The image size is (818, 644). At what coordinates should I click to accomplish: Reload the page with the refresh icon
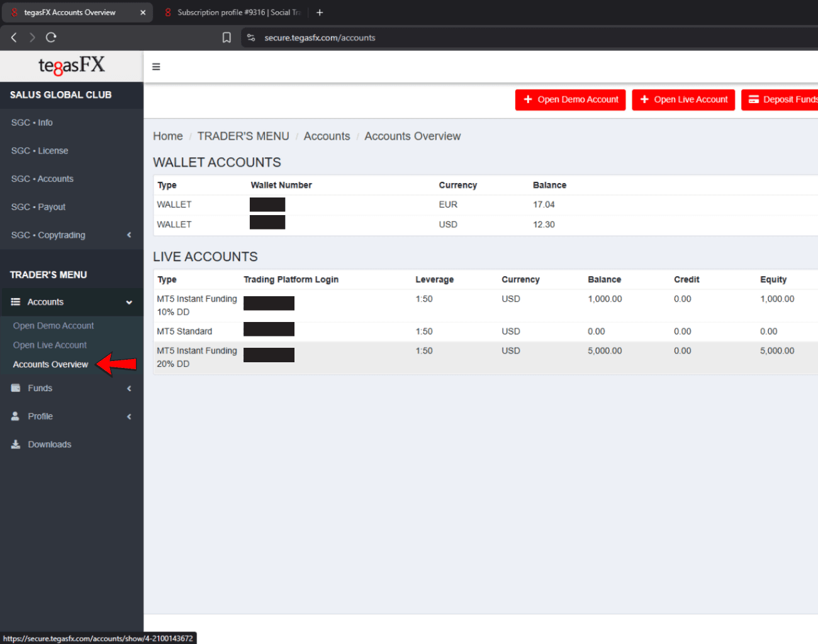(51, 38)
